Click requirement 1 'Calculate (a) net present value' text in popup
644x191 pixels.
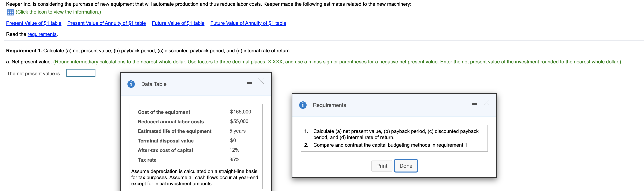[396, 134]
